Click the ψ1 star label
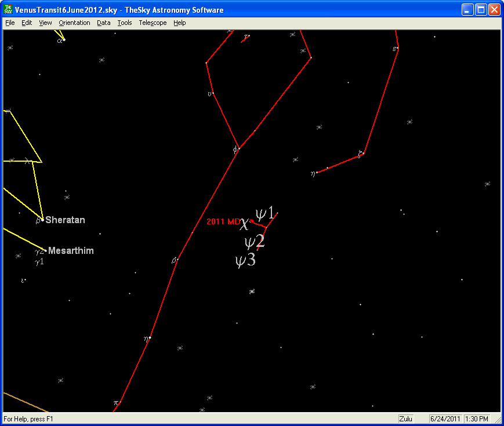Viewport: 504px width, 426px height. (x=266, y=213)
